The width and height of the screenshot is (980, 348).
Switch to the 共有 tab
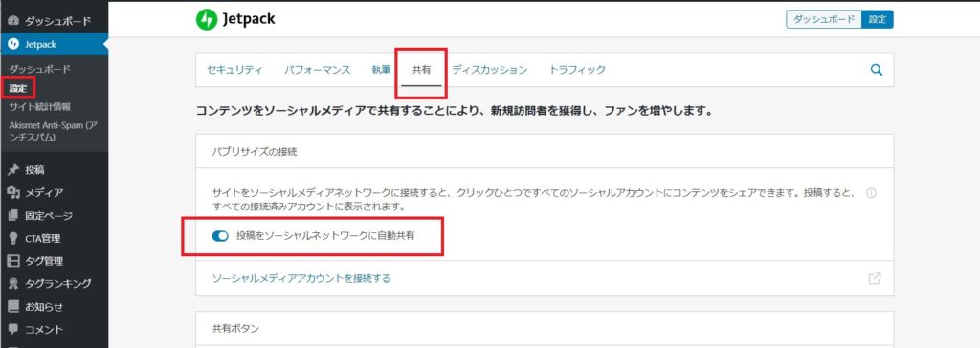pyautogui.click(x=421, y=70)
